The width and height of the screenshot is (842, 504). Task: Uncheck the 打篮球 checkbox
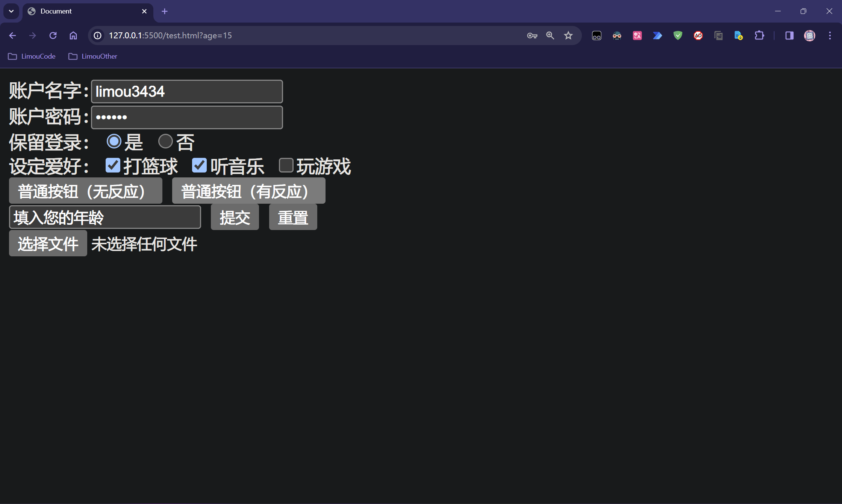click(113, 165)
